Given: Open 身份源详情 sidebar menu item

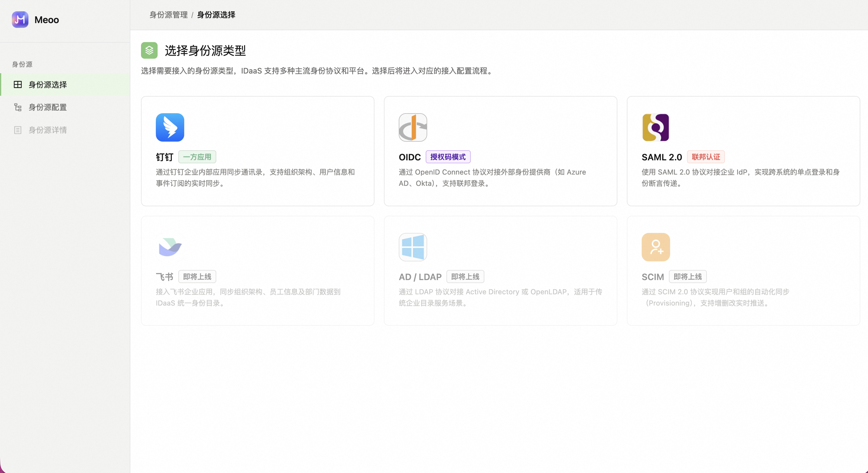Looking at the screenshot, I should point(65,130).
